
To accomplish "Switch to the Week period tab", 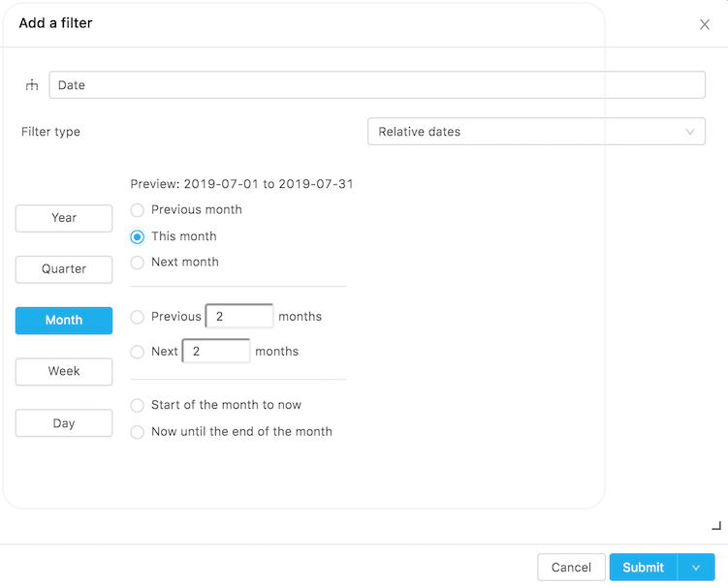I will tap(64, 372).
